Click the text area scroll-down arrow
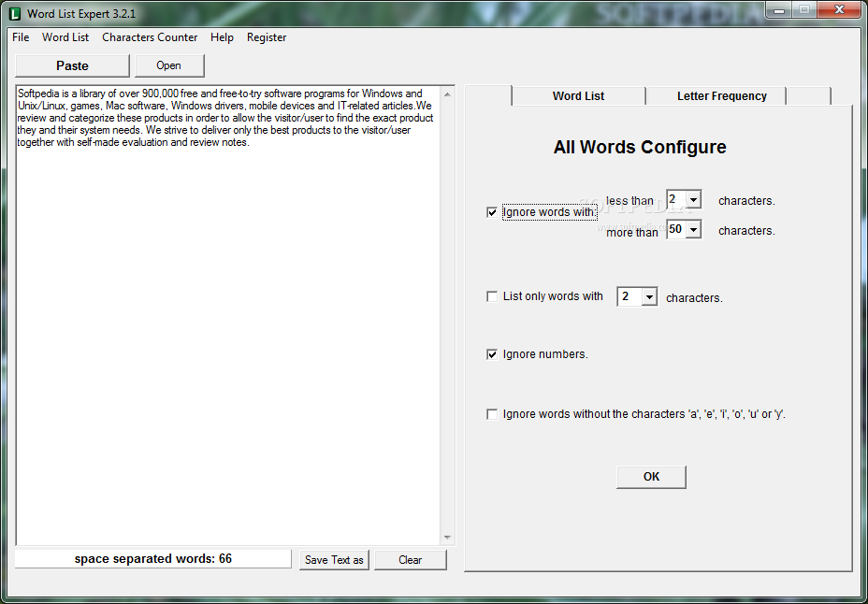Viewport: 868px width, 604px height. (x=447, y=538)
